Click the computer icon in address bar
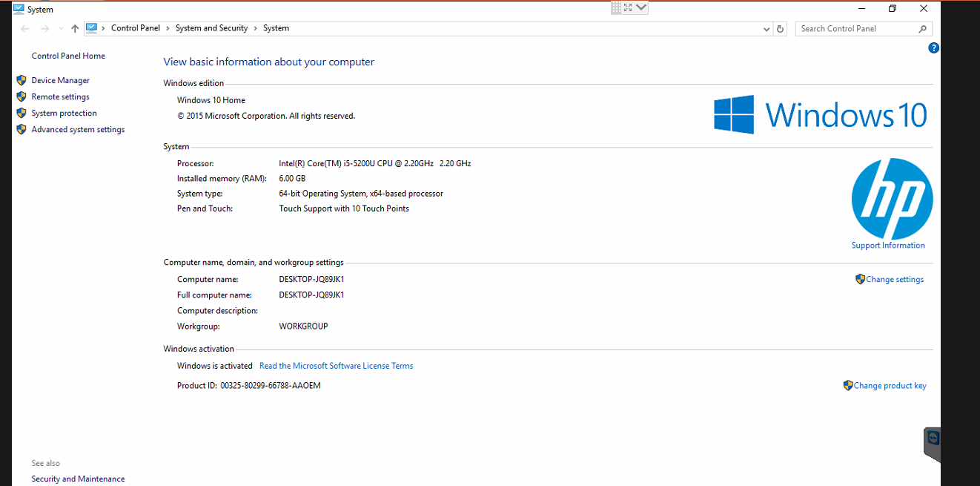This screenshot has width=980, height=486. pos(91,28)
